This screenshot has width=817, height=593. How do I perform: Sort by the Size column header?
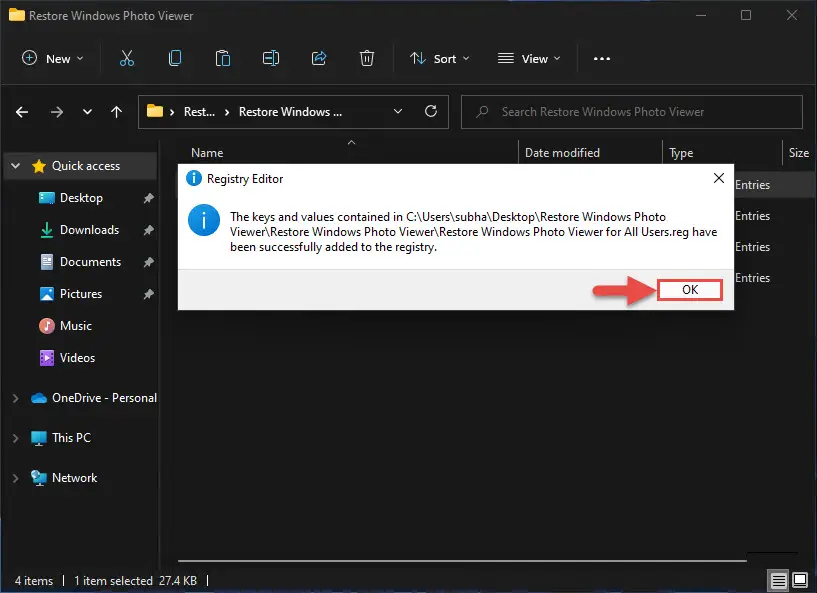tap(799, 153)
